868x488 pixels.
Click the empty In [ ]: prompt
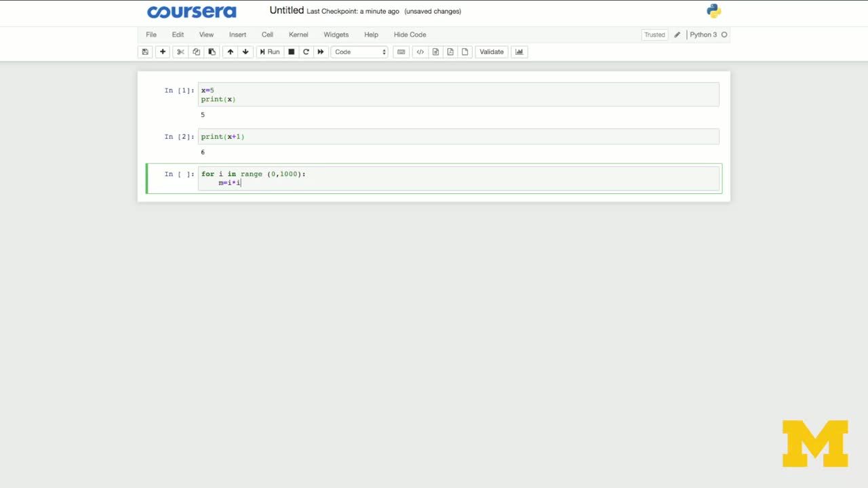179,174
